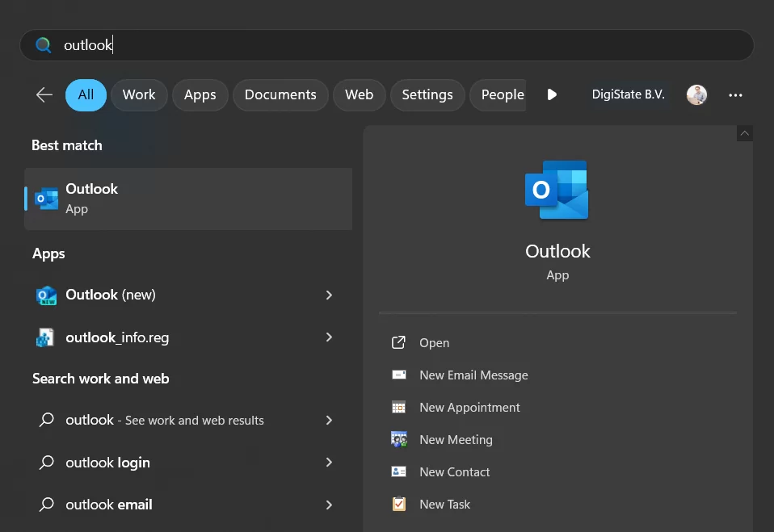The height and width of the screenshot is (532, 774).
Task: Open the three-dot more options menu
Action: (x=735, y=95)
